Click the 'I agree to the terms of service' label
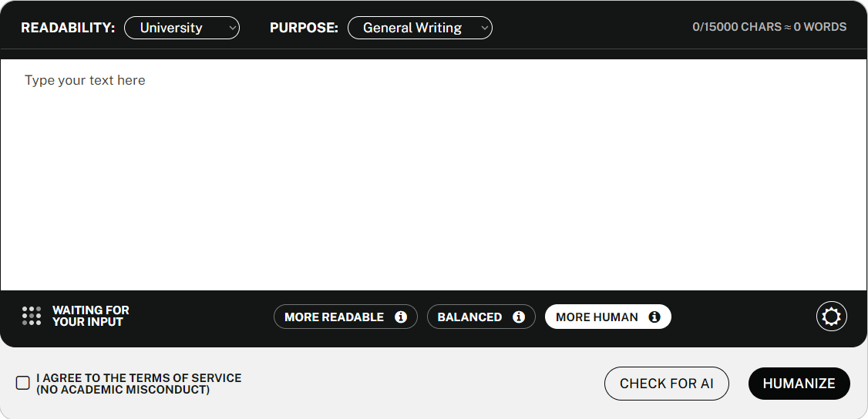Image resolution: width=868 pixels, height=419 pixels. click(139, 384)
